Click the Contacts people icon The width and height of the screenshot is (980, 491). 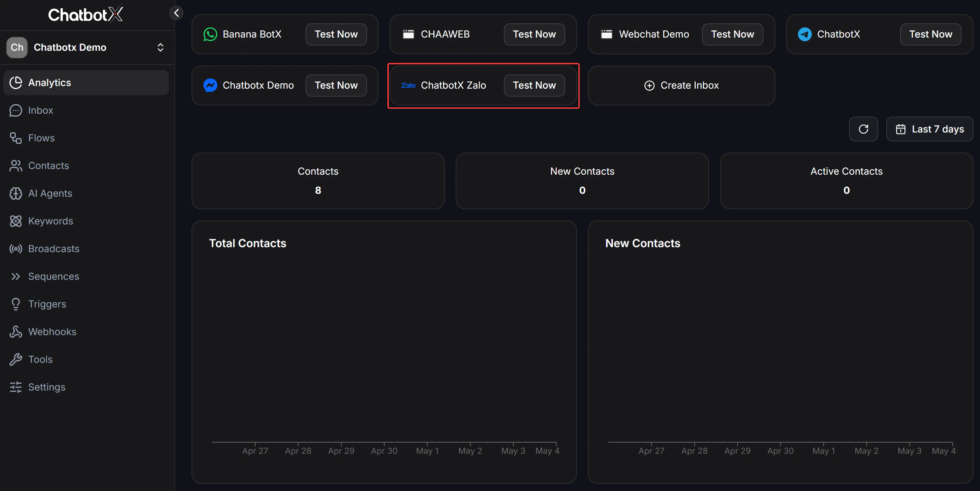[15, 166]
